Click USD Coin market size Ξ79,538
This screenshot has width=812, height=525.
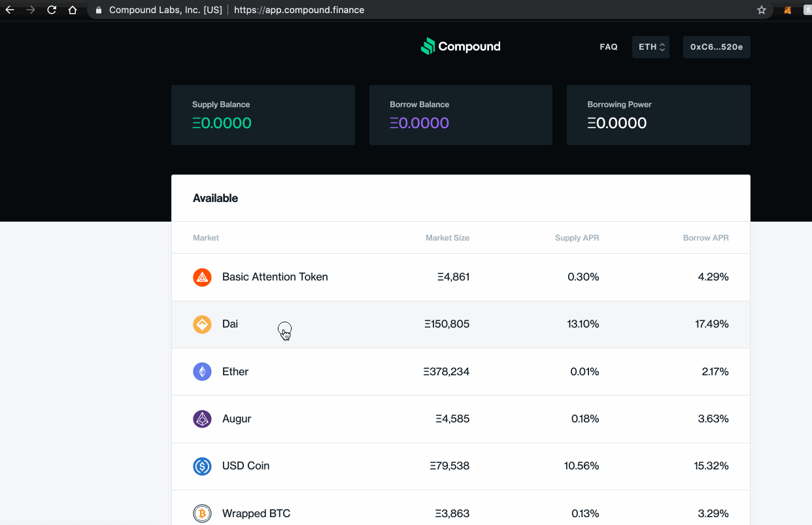(x=450, y=466)
